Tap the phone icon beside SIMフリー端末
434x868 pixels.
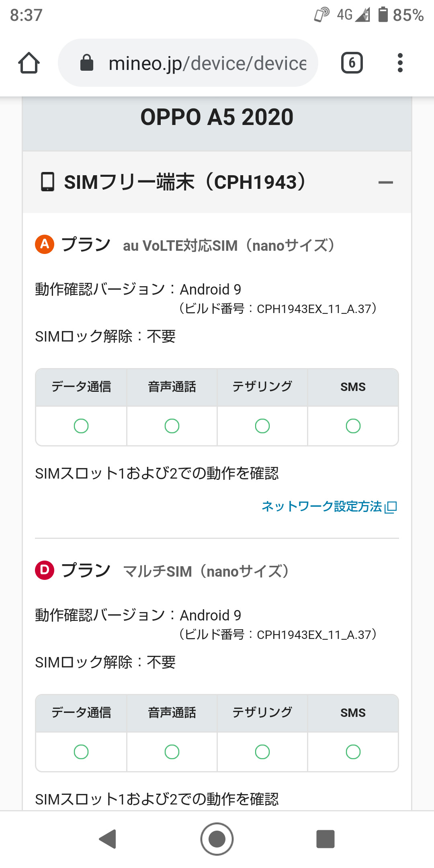pos(47,182)
